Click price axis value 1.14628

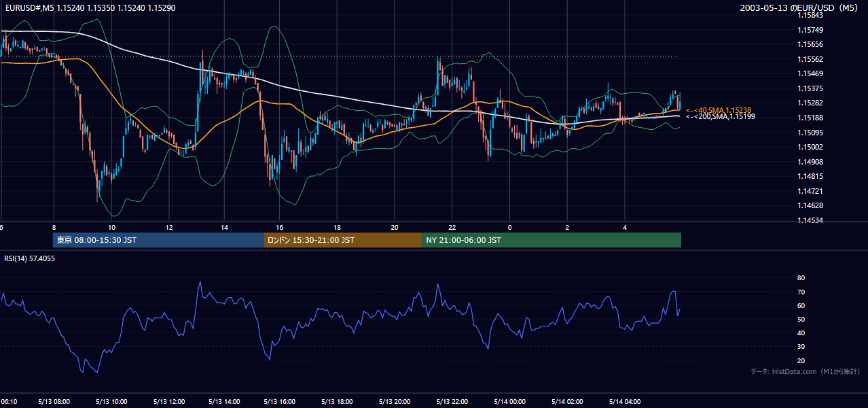coord(810,205)
